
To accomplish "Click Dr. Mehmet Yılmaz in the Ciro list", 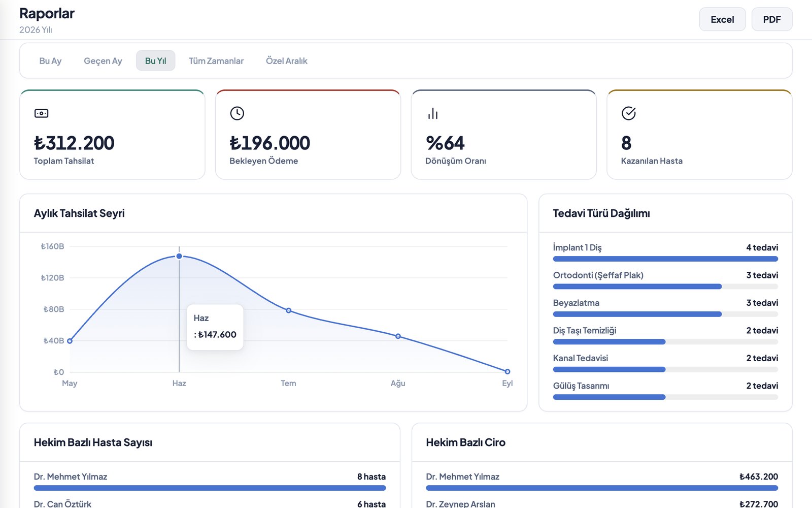I will point(463,477).
